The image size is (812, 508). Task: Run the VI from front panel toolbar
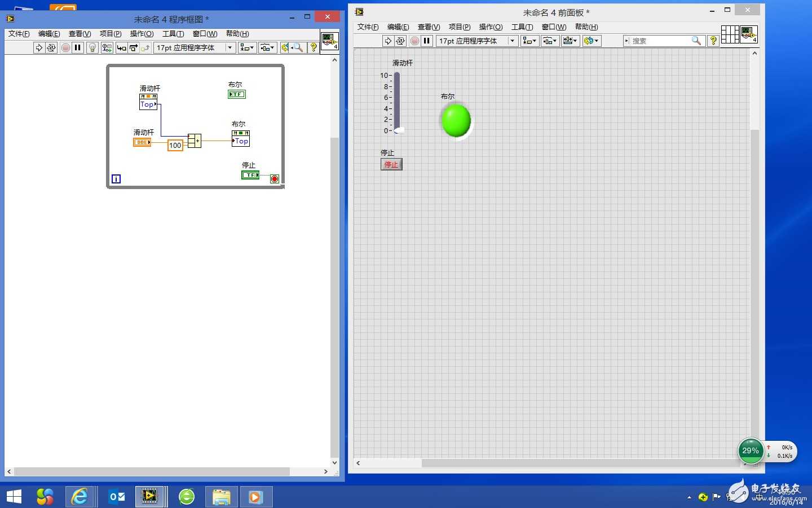click(388, 41)
